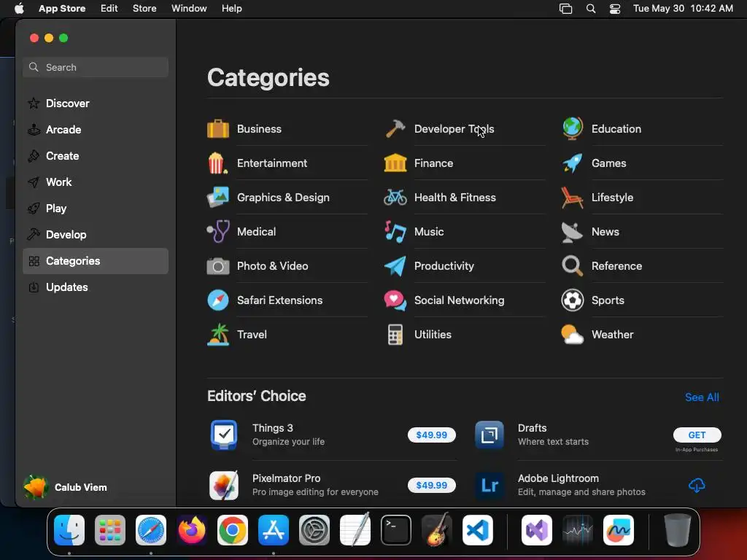
Task: Redownload Adobe Lightroom via cloud icon
Action: point(697,485)
